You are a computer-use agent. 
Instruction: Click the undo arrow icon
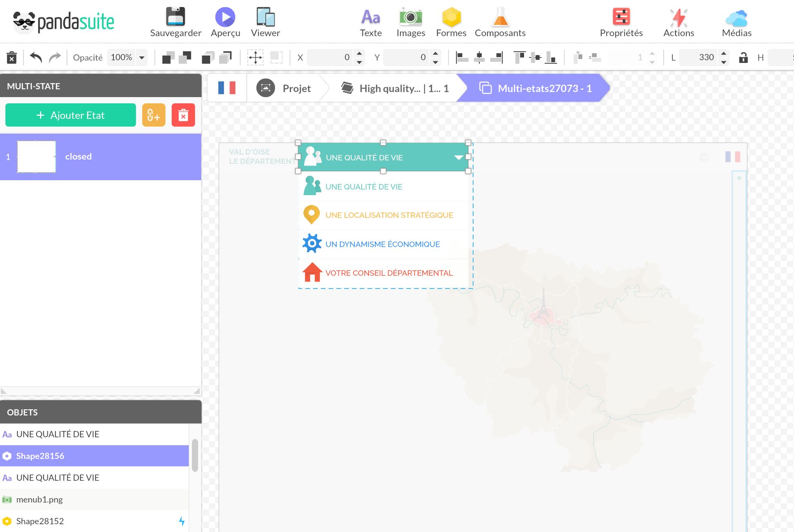(x=36, y=57)
